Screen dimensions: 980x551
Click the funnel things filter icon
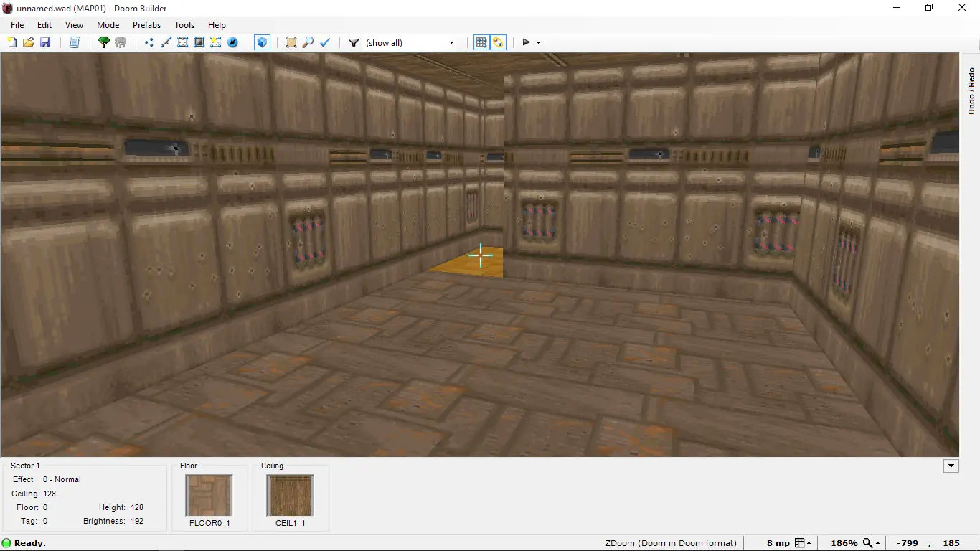click(354, 43)
